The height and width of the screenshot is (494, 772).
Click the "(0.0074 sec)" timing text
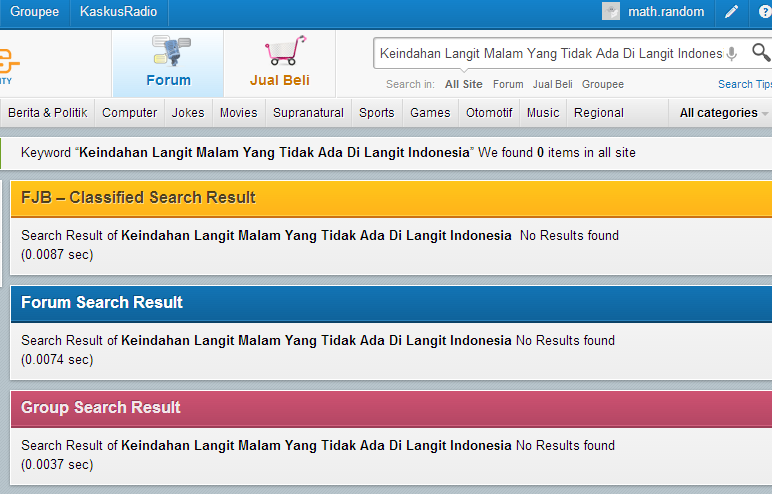pyautogui.click(x=57, y=360)
